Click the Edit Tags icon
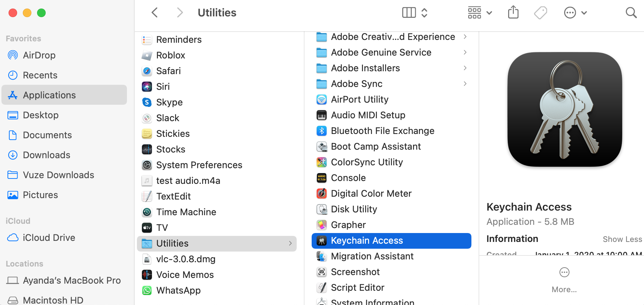 coord(541,13)
